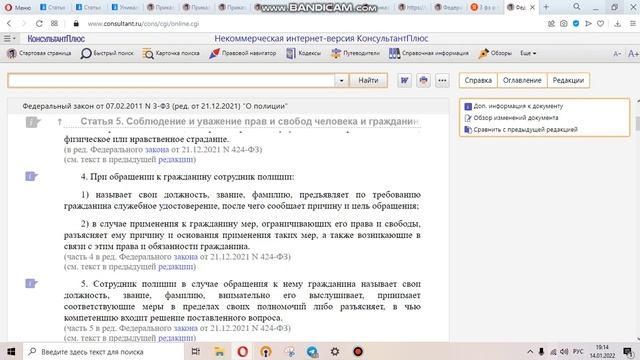Open Telegram from the taskbar
Image resolution: width=640 pixels, height=360 pixels.
coord(312,351)
